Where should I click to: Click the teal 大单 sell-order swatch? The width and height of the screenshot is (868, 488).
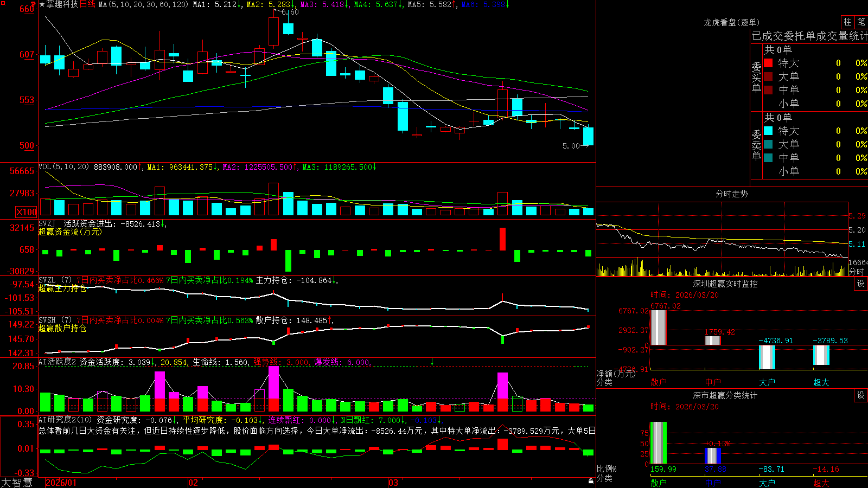(x=768, y=144)
